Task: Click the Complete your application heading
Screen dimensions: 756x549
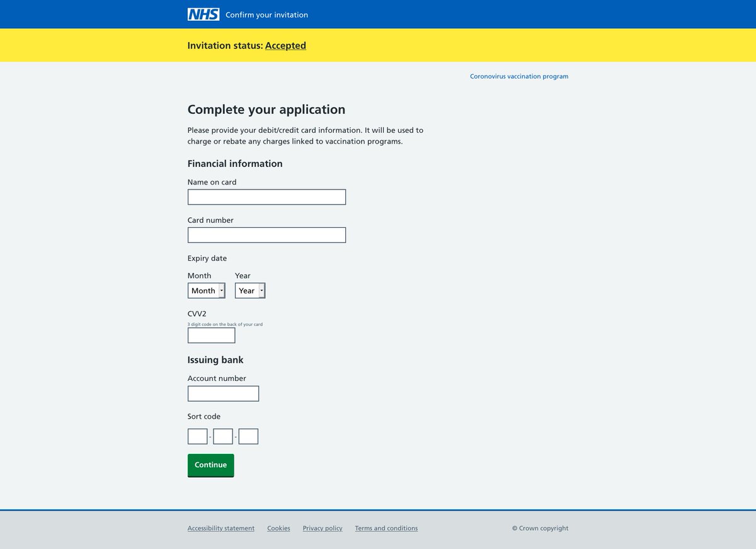Action: 266,110
